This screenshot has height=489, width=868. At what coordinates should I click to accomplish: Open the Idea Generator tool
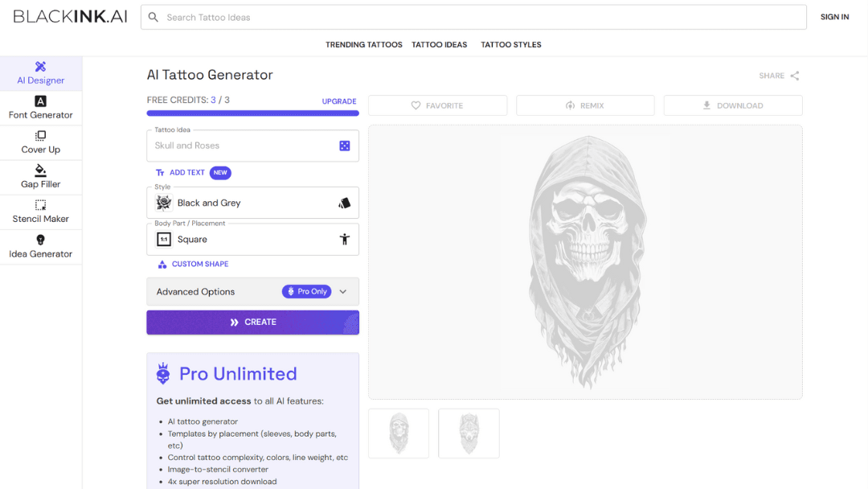[x=40, y=246]
